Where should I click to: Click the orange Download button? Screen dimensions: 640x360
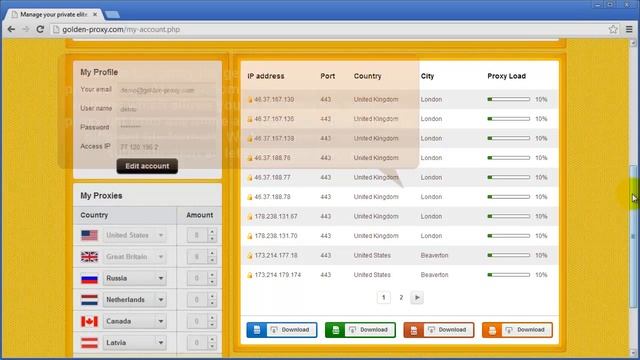pos(517,330)
